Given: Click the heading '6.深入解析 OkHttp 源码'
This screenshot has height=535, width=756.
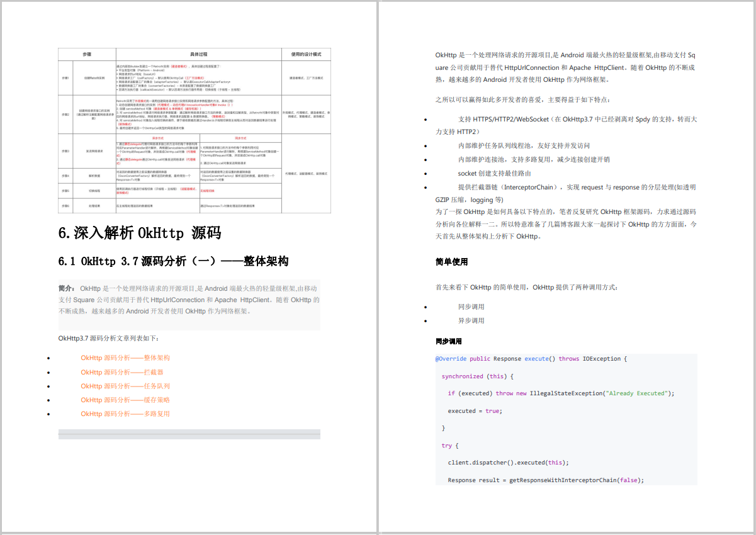Looking at the screenshot, I should coord(140,233).
